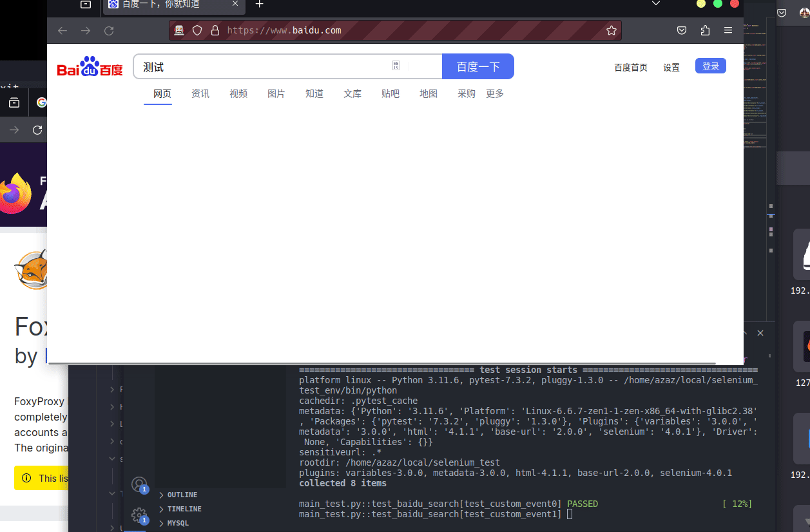Click the 百度一下 search button
This screenshot has width=810, height=532.
[477, 66]
